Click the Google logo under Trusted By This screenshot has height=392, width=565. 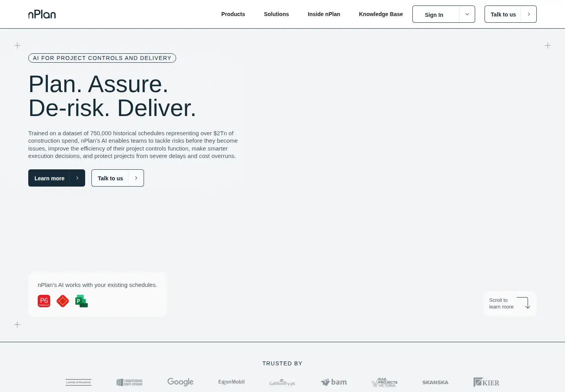pyautogui.click(x=180, y=382)
